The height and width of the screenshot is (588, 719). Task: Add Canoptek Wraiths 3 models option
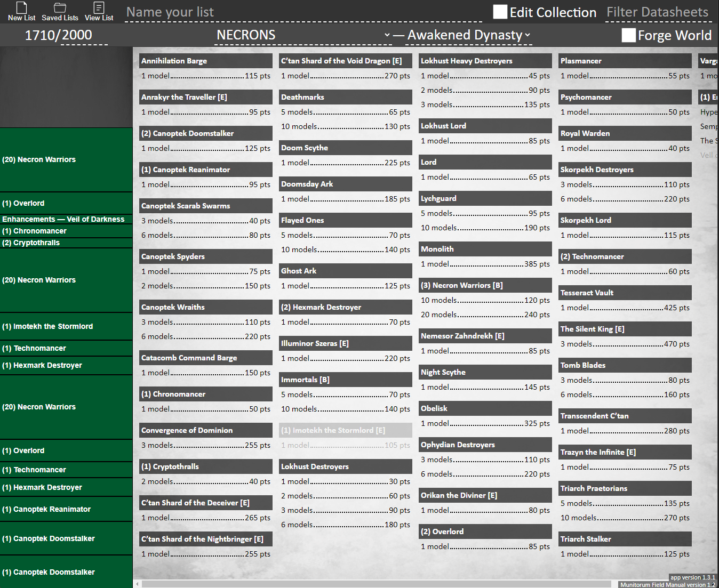coord(206,322)
